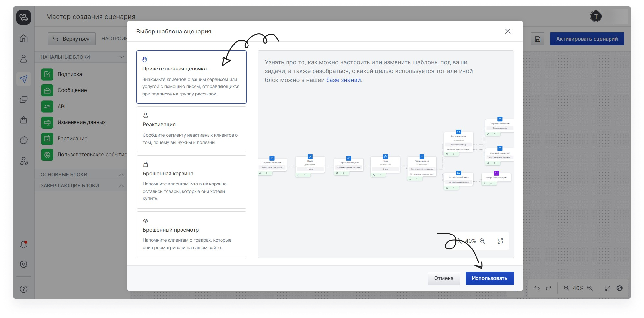This screenshot has height=318, width=644.
Task: Click the globe icon on canvas toolbar
Action: tap(620, 288)
